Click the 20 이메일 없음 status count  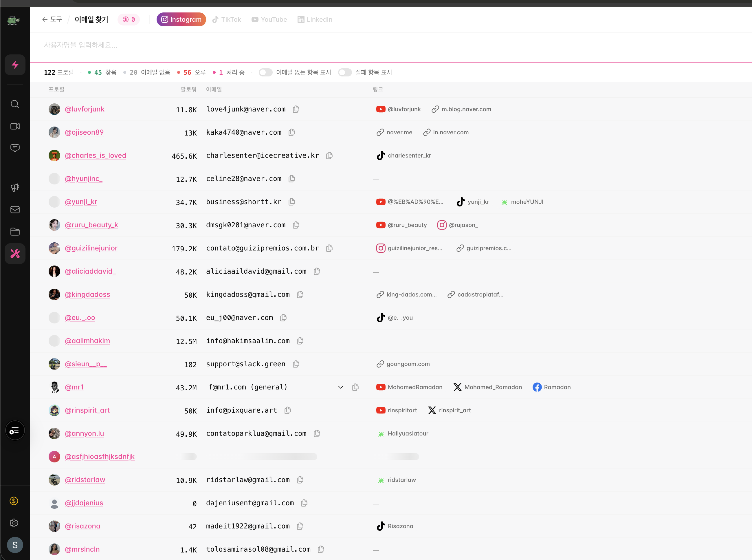pos(146,73)
